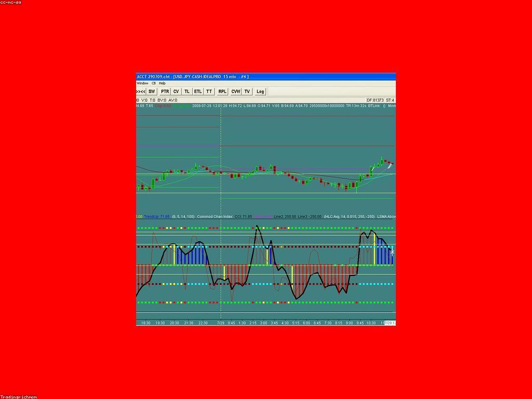
Task: Click the 7/29 date marker on time axis
Action: [220, 323]
